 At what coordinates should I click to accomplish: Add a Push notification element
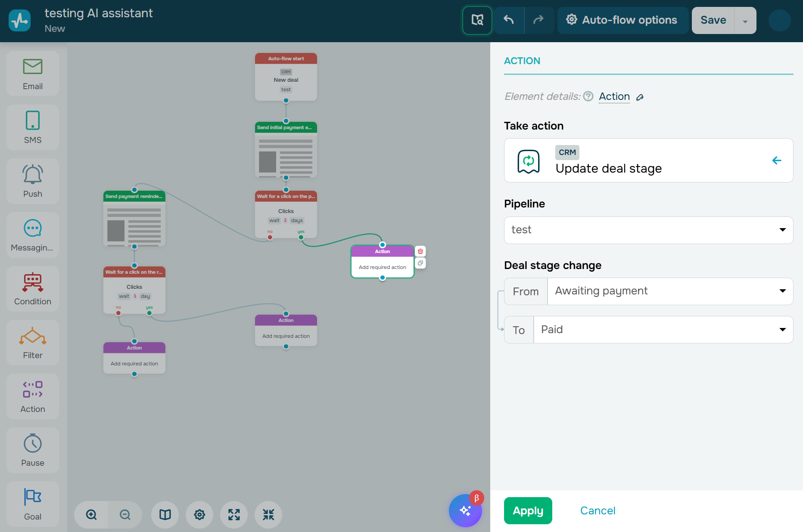[x=33, y=181]
